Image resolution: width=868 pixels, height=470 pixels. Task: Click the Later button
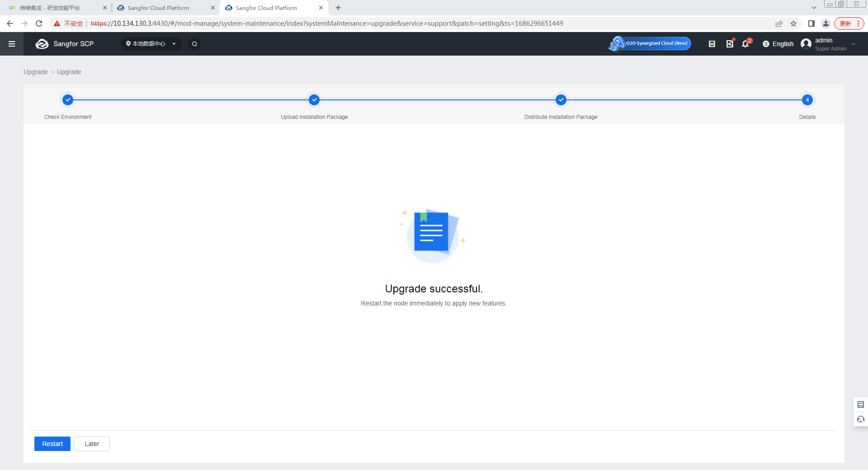click(x=92, y=444)
